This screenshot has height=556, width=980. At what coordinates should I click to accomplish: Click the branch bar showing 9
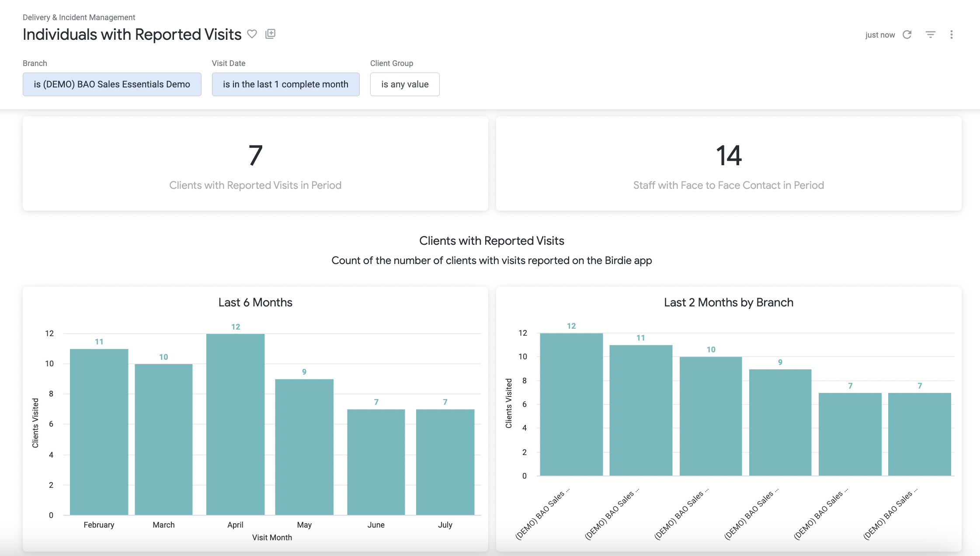[x=780, y=422]
